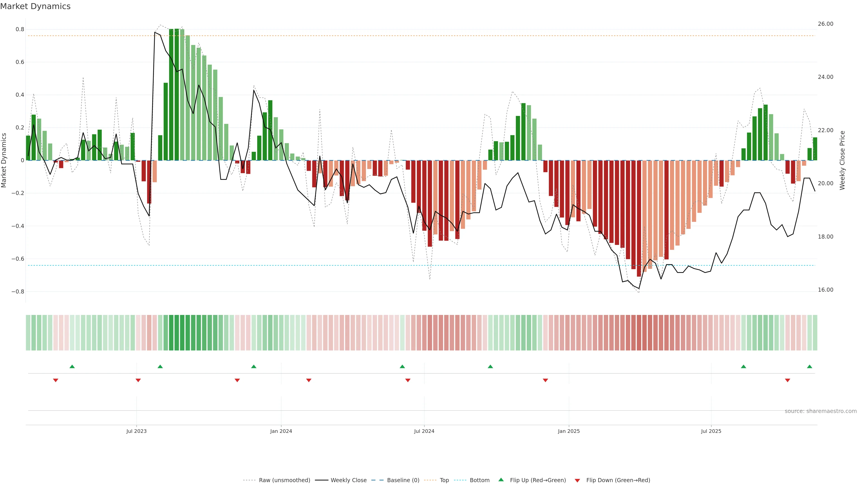
Task: Select the Jul 2023 x-axis label
Action: point(137,431)
